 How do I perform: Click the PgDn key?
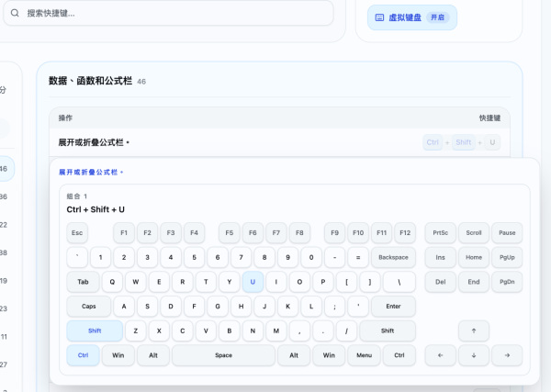[507, 282]
